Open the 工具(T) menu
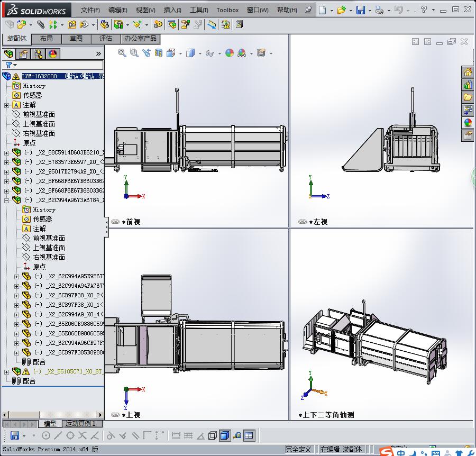This screenshot has width=476, height=456. point(199,10)
